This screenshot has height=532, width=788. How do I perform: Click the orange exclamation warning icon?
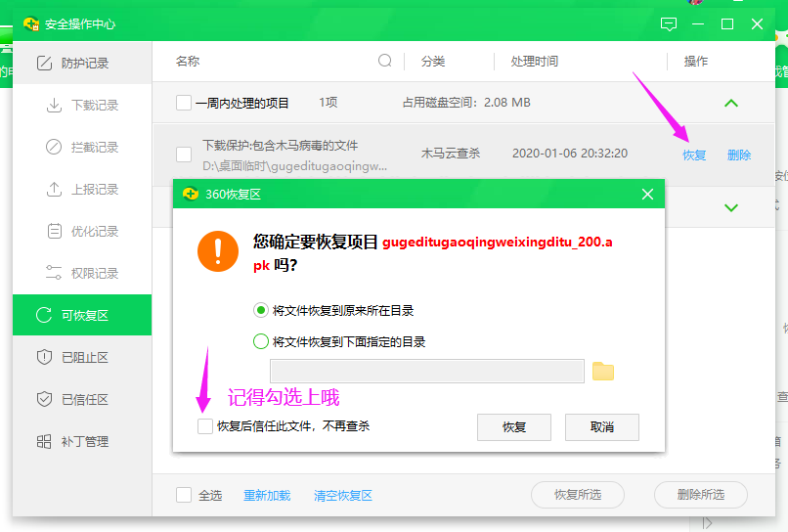coord(218,251)
